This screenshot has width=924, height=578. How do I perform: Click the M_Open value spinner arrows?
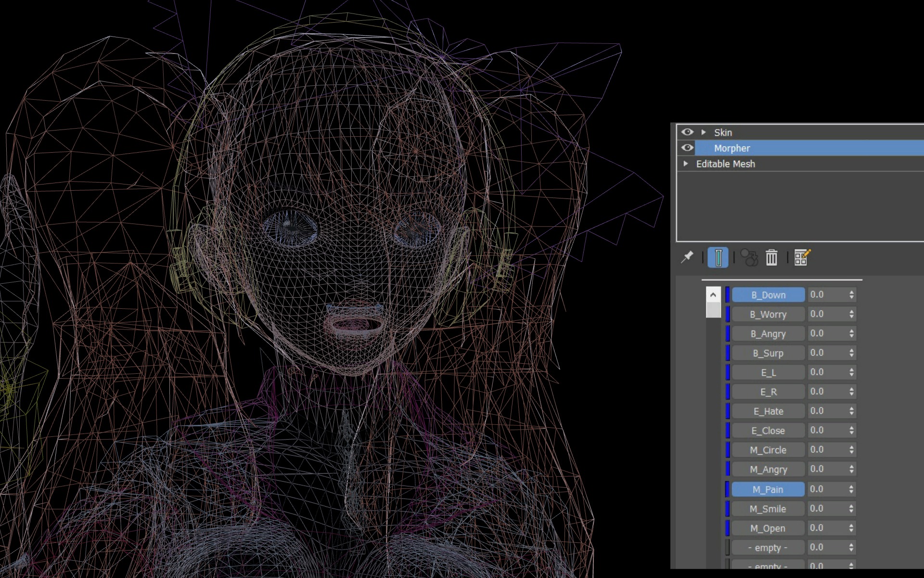[x=851, y=528]
